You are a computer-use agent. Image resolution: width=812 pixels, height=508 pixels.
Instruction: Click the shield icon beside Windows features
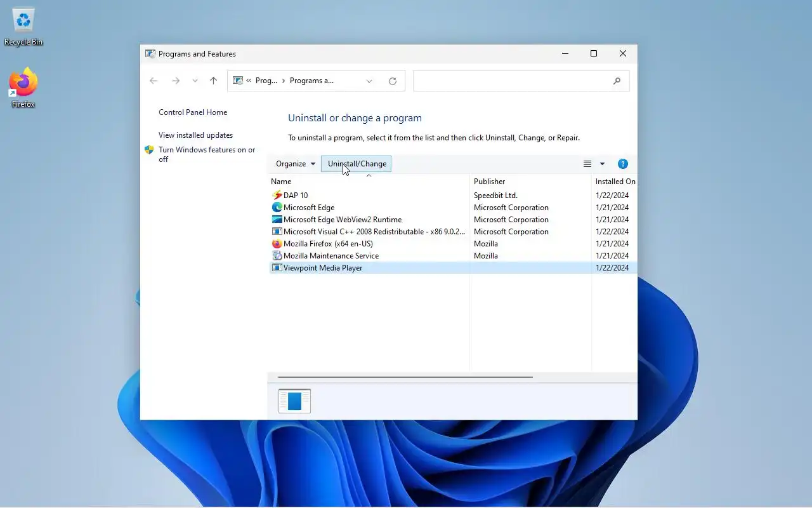(x=149, y=150)
